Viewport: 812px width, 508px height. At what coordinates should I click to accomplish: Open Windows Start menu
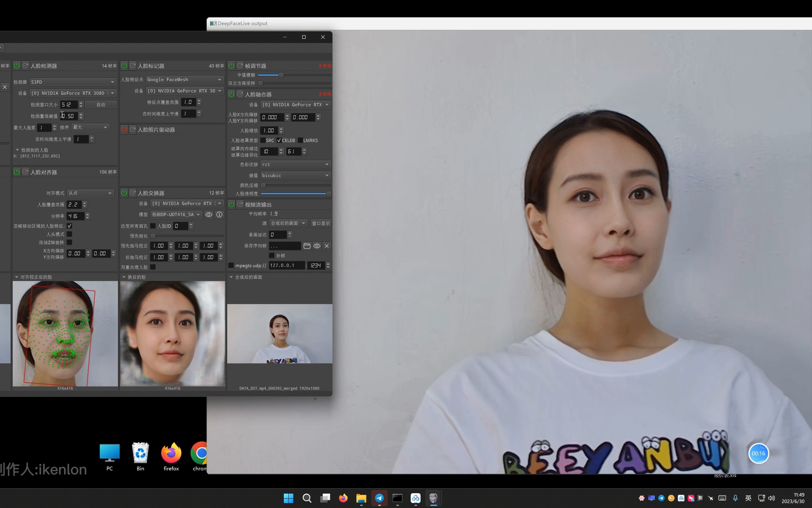289,498
